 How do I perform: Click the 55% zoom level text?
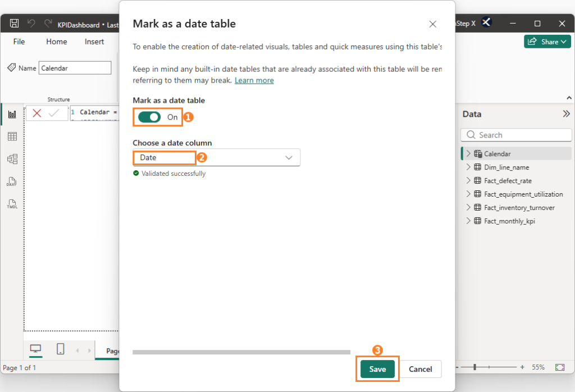pos(538,367)
